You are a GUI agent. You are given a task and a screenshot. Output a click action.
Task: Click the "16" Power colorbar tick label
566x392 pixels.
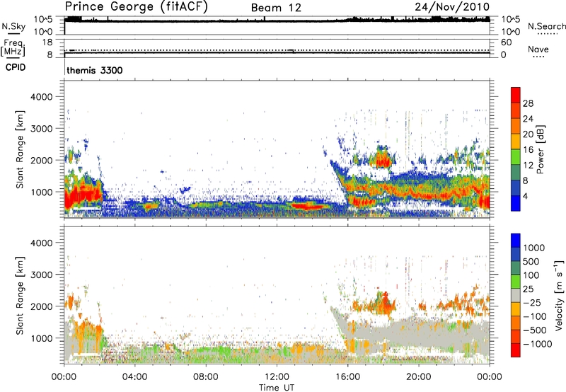(x=528, y=150)
